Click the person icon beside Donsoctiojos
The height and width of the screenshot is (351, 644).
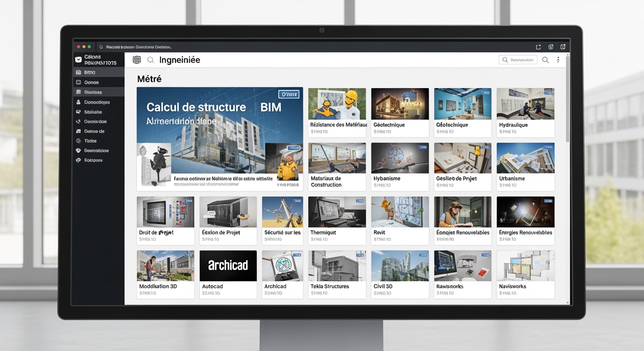click(x=78, y=102)
